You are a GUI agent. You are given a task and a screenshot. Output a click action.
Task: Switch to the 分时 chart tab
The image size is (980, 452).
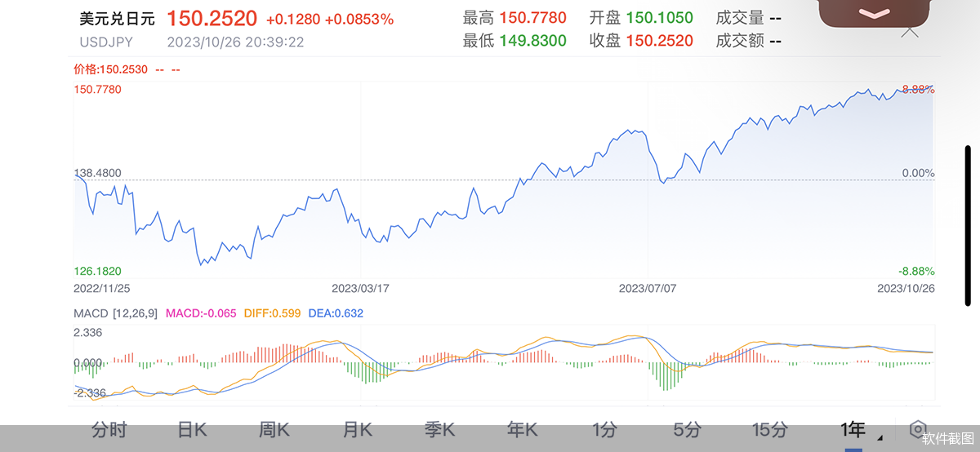(109, 429)
